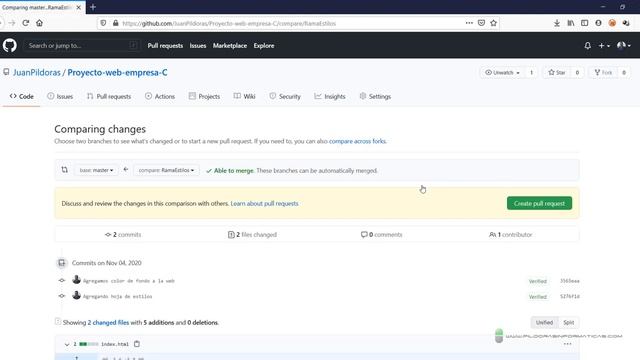Viewport: 640px width, 360px height.
Task: Switch to the repository Pull requests tab
Action: tap(109, 96)
